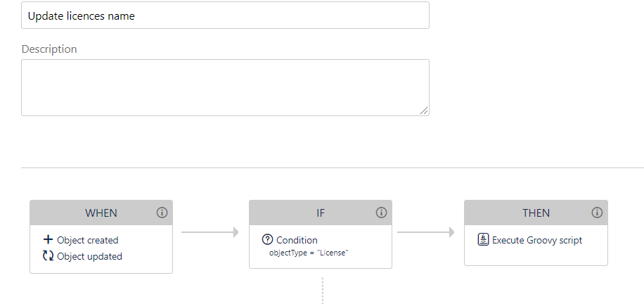Click the THEN block info icon
The width and height of the screenshot is (644, 304).
pos(597,213)
